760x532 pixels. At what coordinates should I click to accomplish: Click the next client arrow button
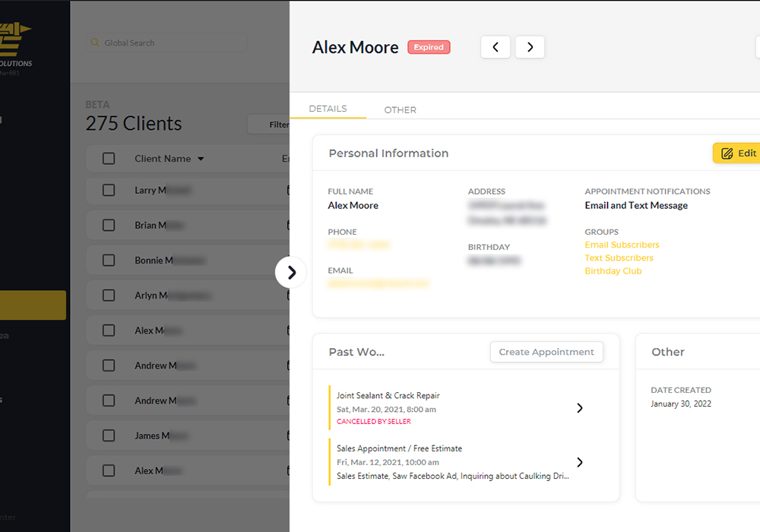530,47
